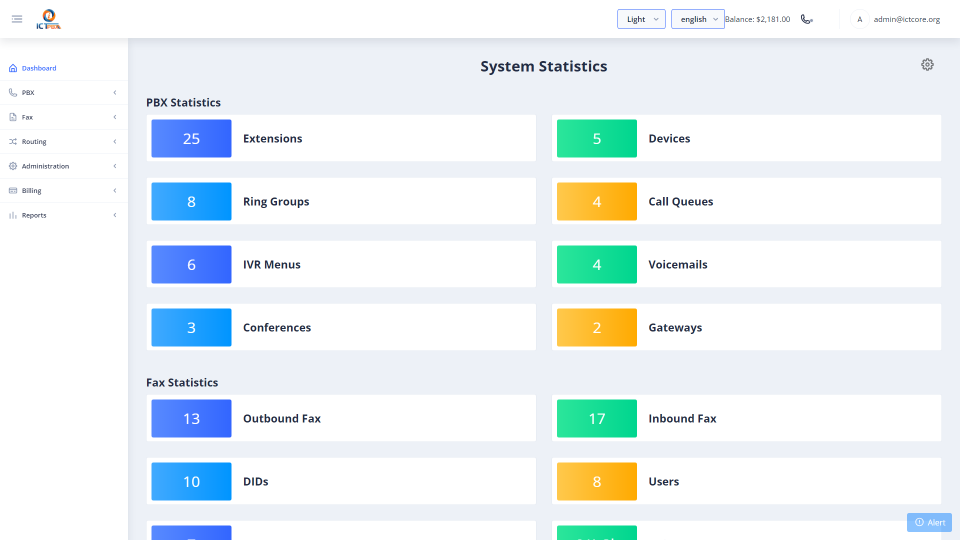Click the Call Queues label
The height and width of the screenshot is (540, 960).
tap(681, 201)
